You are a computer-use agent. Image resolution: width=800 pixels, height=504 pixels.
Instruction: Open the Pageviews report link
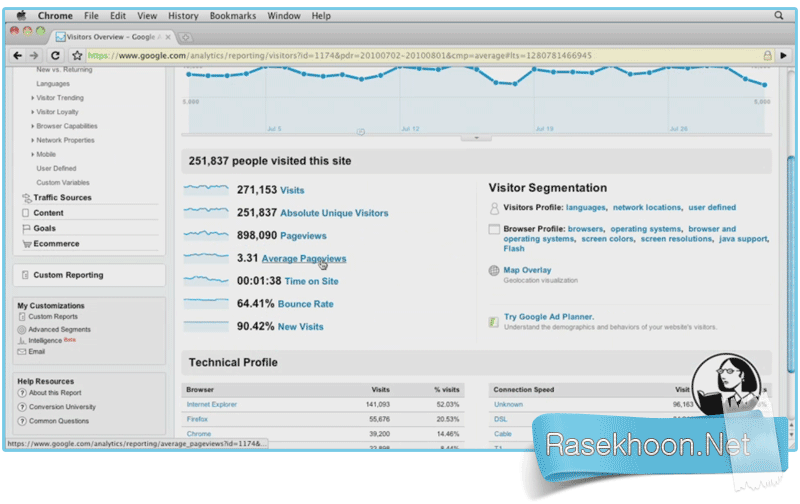303,236
